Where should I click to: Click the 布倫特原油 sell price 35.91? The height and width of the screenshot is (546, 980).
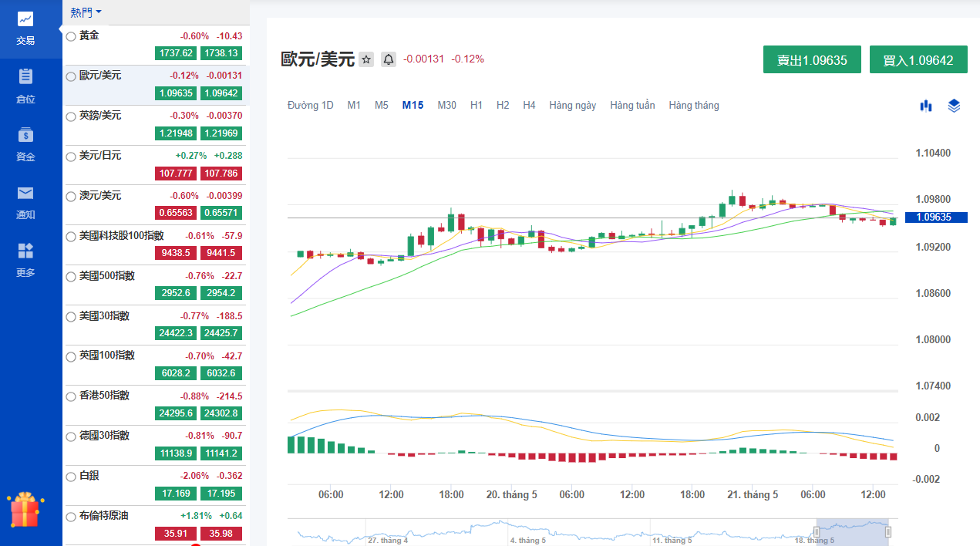(x=176, y=534)
